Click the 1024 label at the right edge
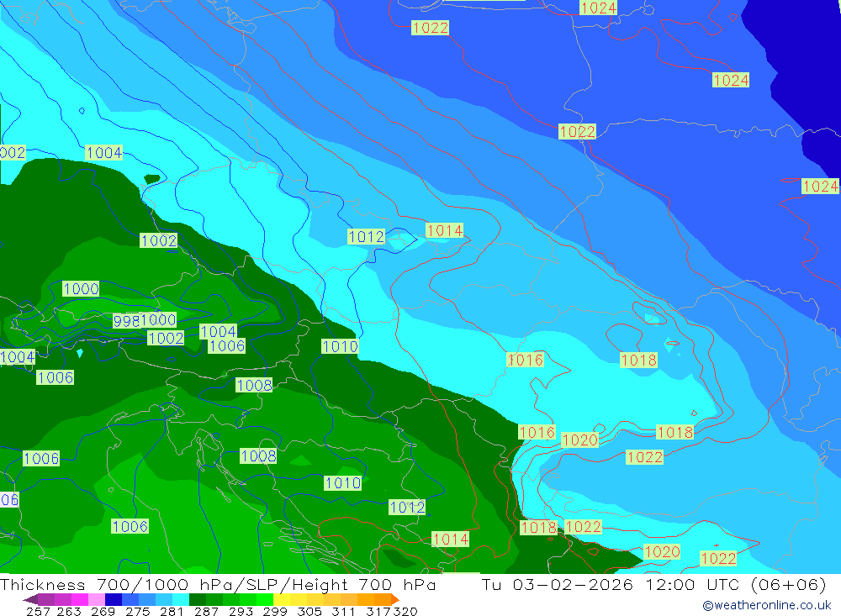This screenshot has width=841, height=616. (820, 186)
